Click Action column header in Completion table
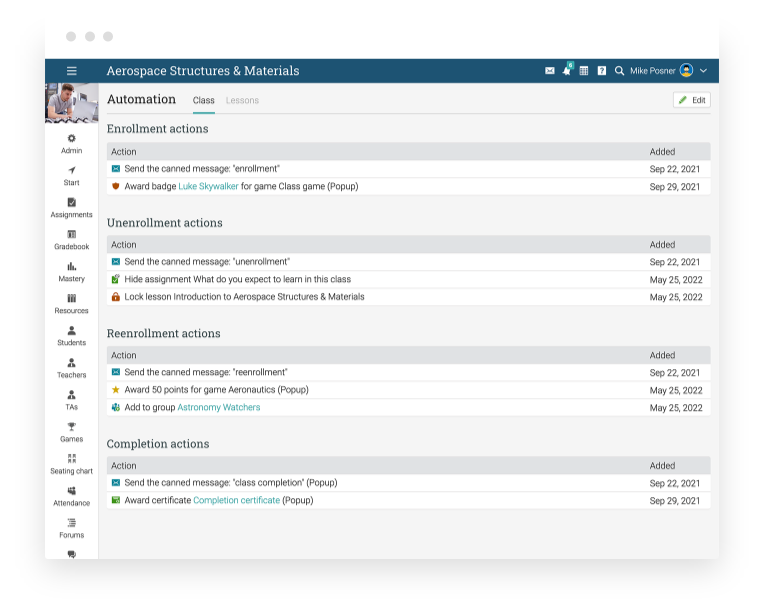The width and height of the screenshot is (764, 614). 124,466
